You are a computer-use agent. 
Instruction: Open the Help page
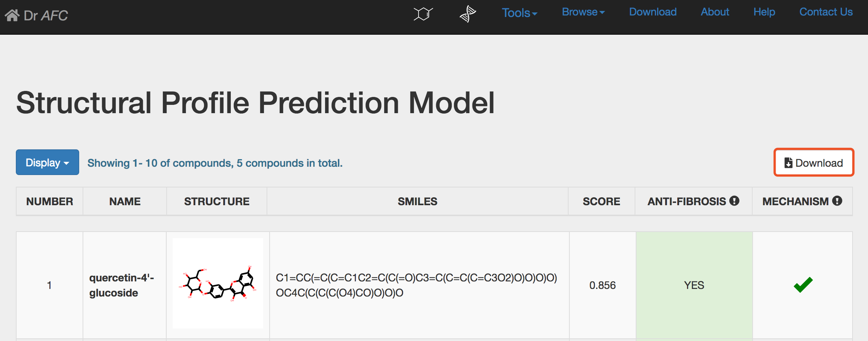764,12
